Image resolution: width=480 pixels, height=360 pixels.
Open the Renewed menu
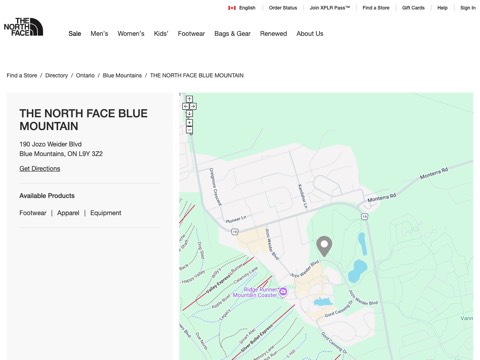(273, 34)
